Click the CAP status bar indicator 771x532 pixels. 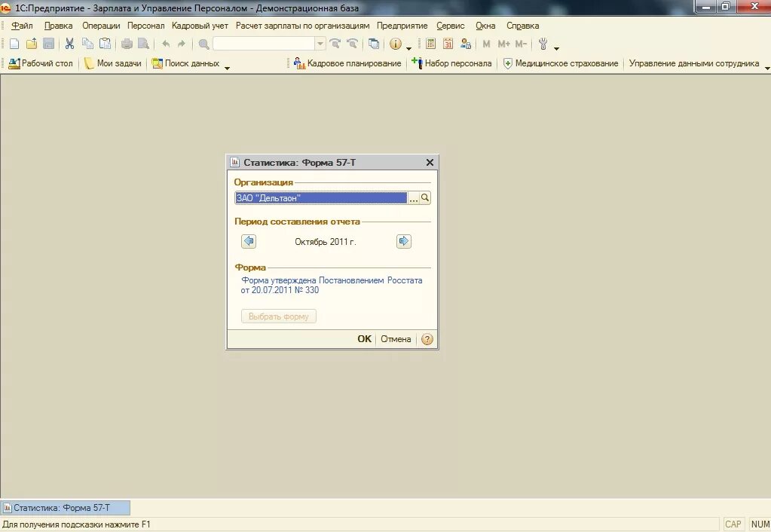733,524
